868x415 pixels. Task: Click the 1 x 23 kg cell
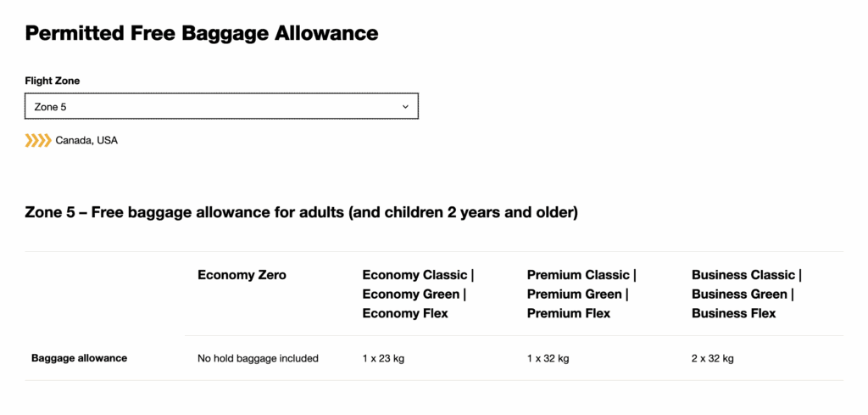pos(383,358)
